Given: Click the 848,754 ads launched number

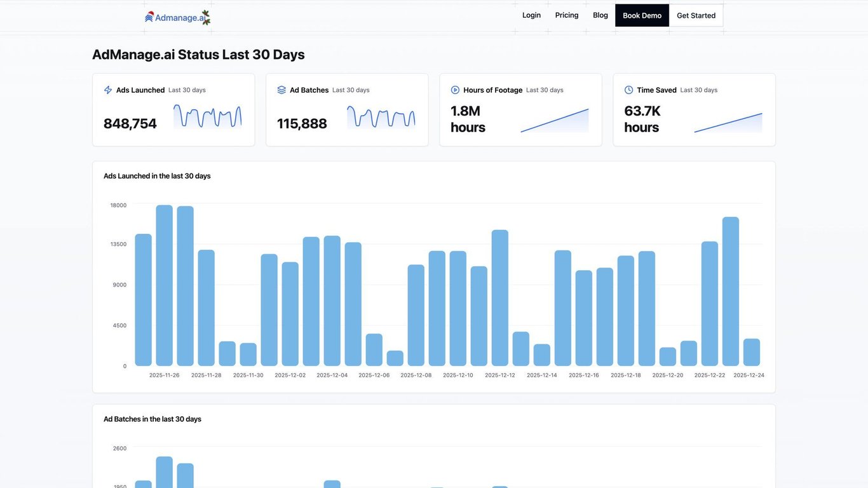Looking at the screenshot, I should [130, 124].
